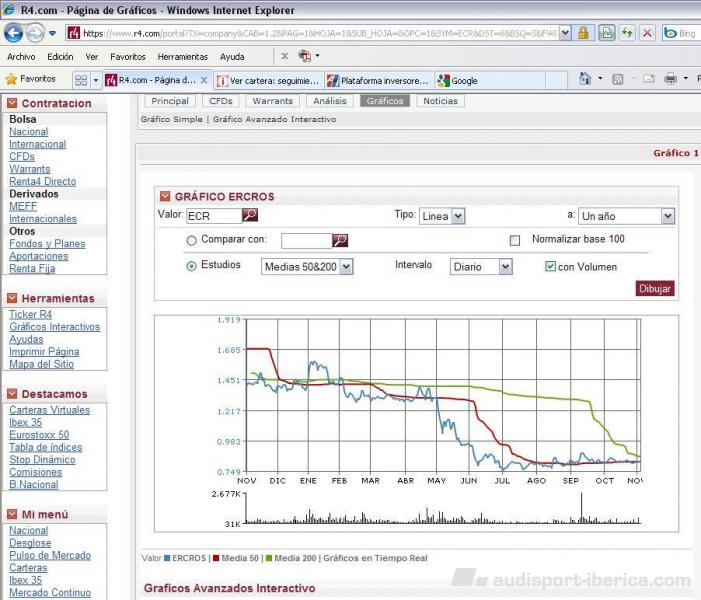This screenshot has height=600, width=701.
Task: Click the Read mail icon
Action: tap(649, 79)
